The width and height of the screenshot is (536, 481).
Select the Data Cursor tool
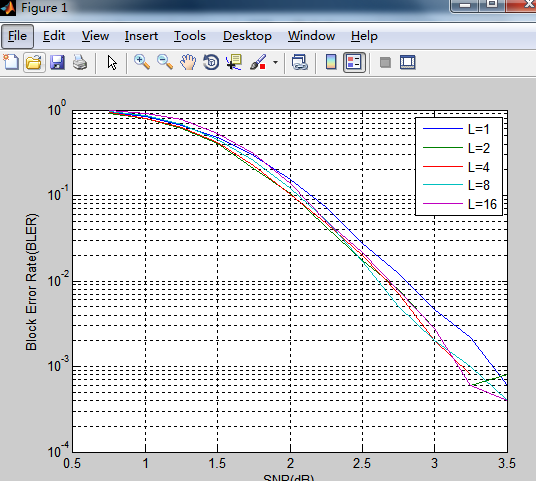234,63
